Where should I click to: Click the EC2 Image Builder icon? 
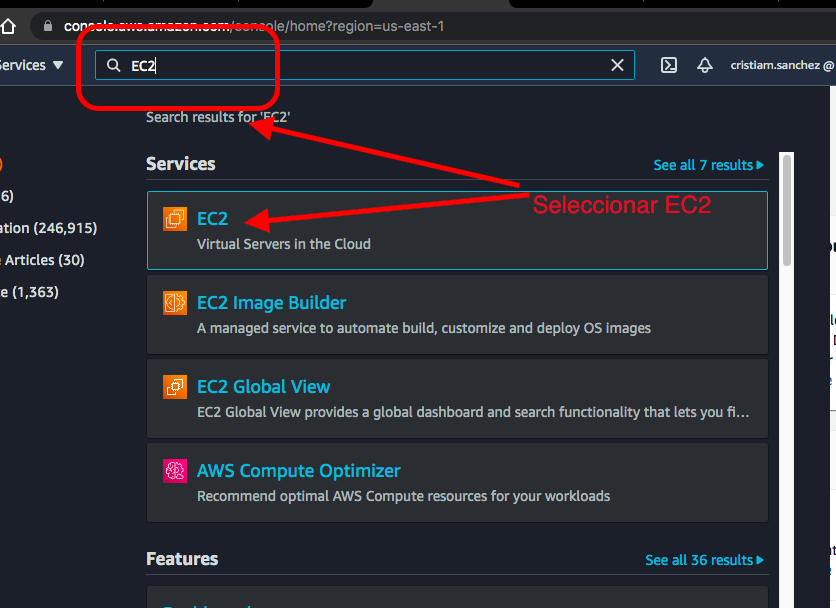175,303
